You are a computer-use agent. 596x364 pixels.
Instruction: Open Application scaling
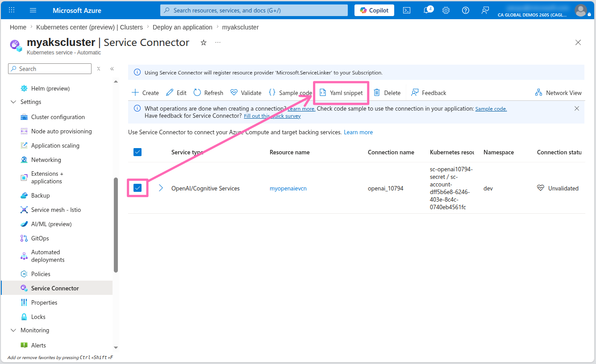pos(55,145)
